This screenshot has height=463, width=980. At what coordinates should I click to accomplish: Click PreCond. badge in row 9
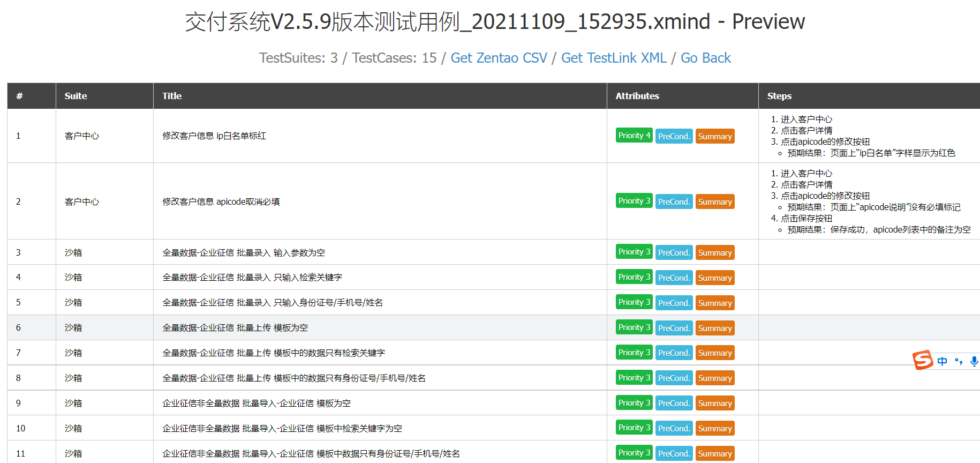[x=674, y=403]
